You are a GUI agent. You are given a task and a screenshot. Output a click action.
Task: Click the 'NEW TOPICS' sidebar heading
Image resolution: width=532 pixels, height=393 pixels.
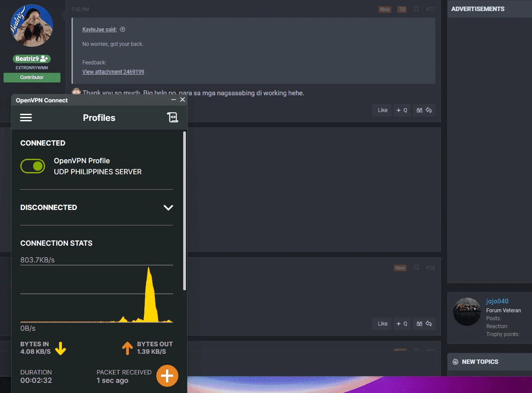pos(480,362)
